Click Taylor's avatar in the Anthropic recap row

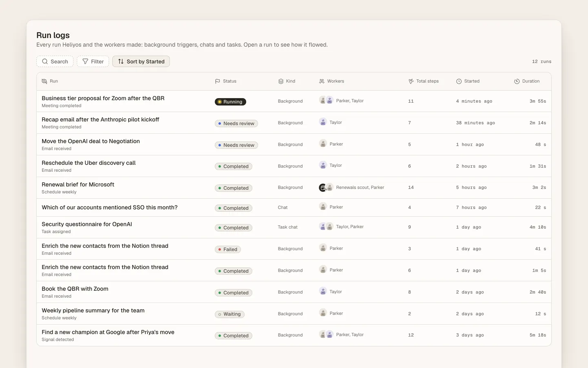[x=323, y=122]
